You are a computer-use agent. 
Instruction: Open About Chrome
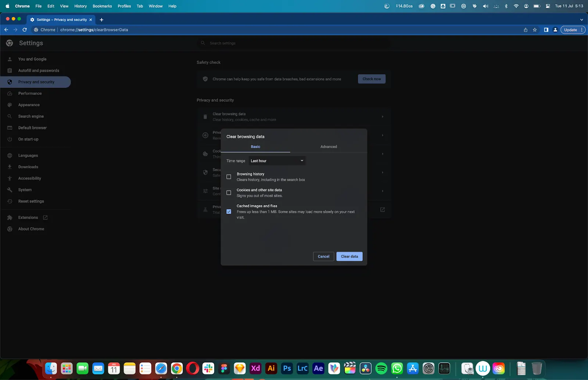31,229
